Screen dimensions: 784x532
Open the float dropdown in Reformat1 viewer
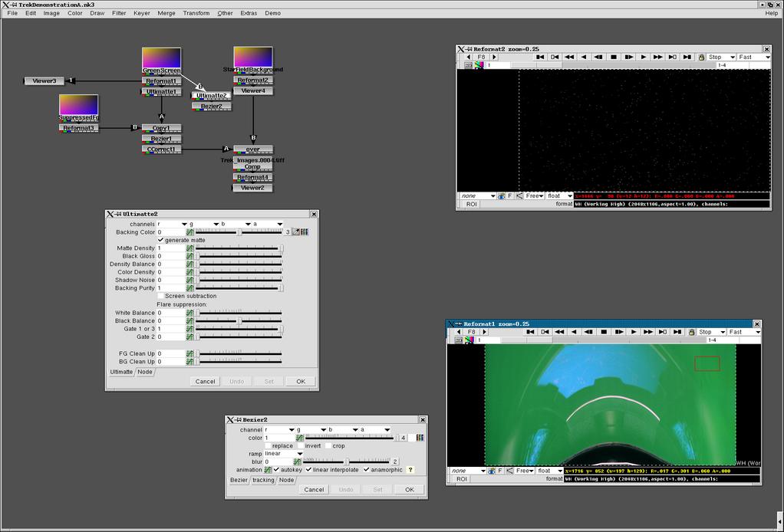[549, 471]
